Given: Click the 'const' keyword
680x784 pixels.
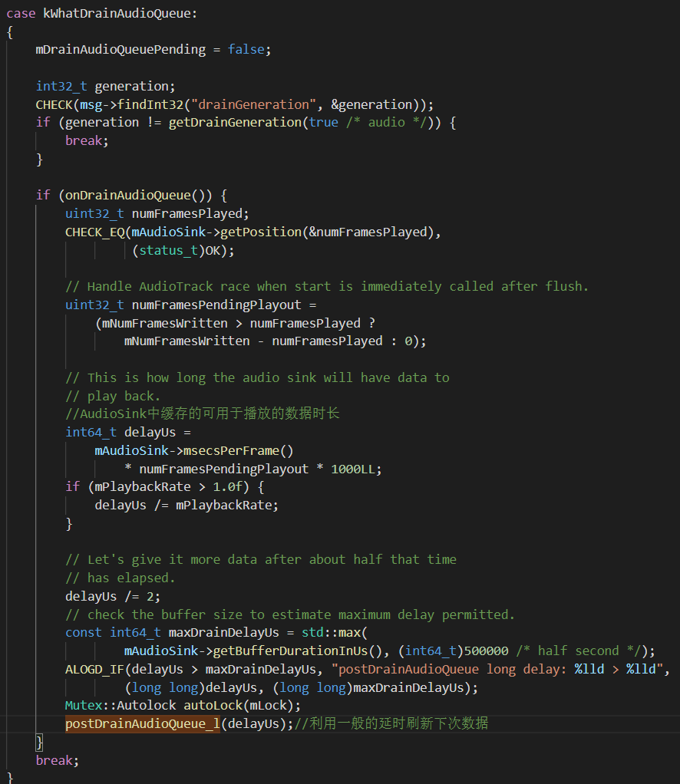Looking at the screenshot, I should pos(83,633).
